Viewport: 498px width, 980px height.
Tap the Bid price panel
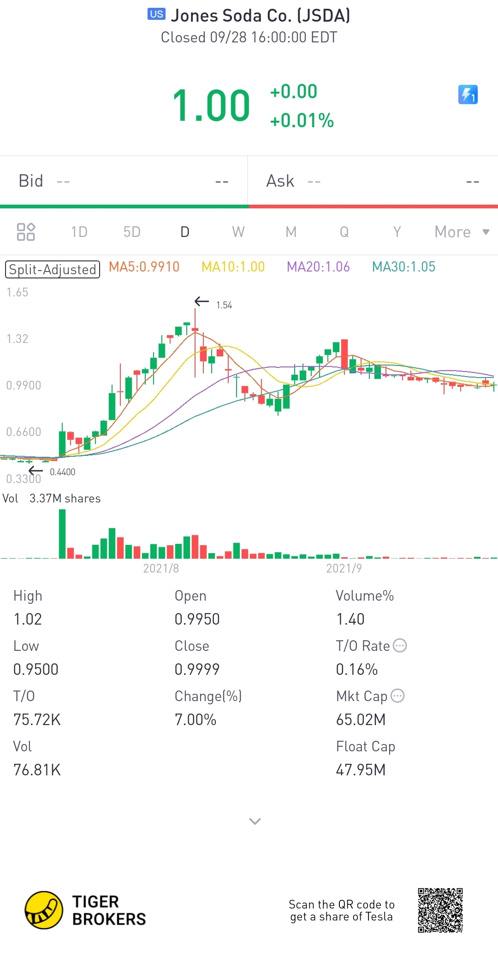124,181
